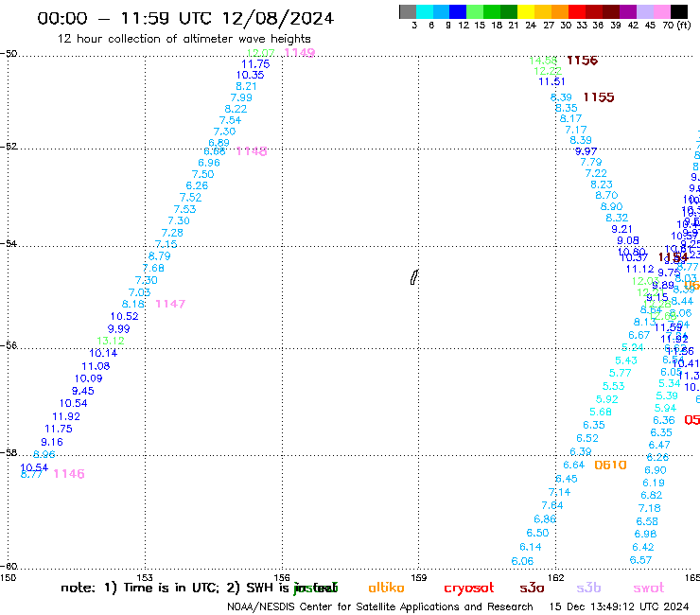Click the wave height value '5.92'

click(606, 399)
